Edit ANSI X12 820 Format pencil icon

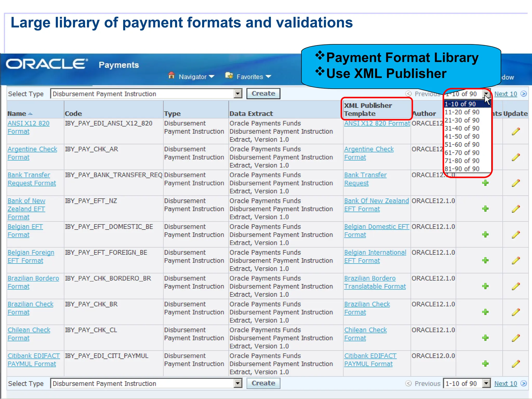coord(516,131)
